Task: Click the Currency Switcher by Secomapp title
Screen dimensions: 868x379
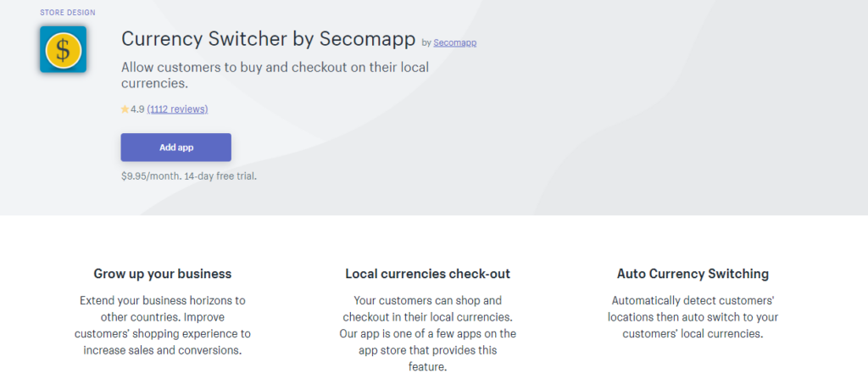Action: (269, 39)
